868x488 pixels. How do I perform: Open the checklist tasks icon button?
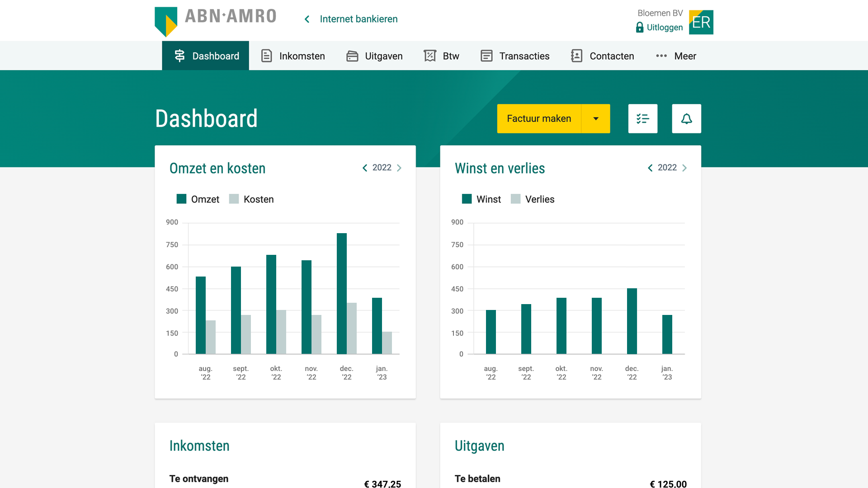tap(643, 118)
